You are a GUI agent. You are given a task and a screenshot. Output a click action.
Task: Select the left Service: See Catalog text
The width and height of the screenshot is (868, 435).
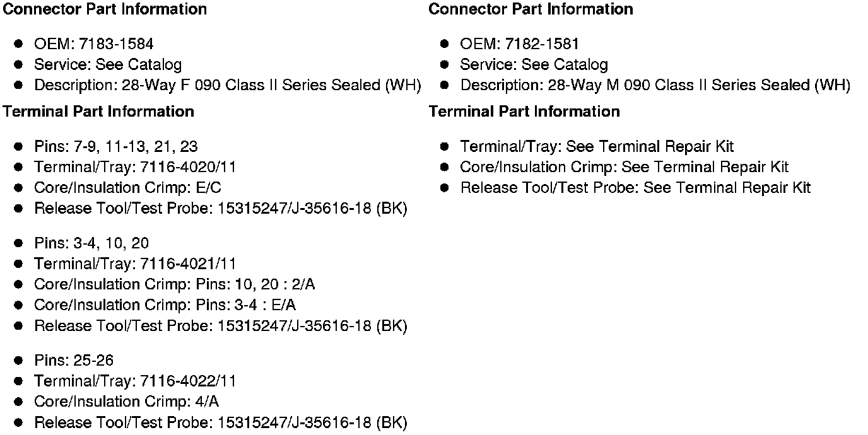pyautogui.click(x=108, y=65)
